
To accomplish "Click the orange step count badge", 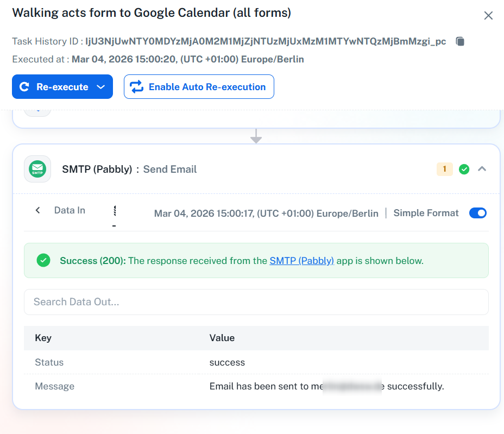I will [444, 169].
